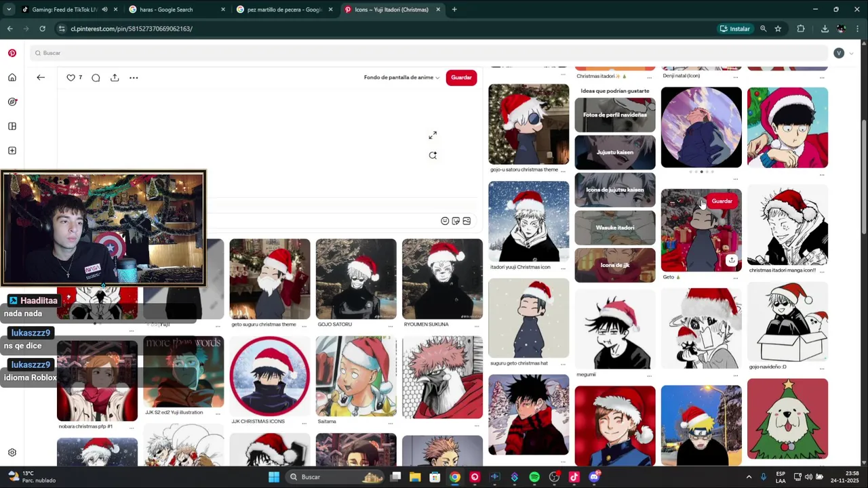This screenshot has width=868, height=488.
Task: Click the 'suguru geto christmas hat' caption
Action: (519, 363)
